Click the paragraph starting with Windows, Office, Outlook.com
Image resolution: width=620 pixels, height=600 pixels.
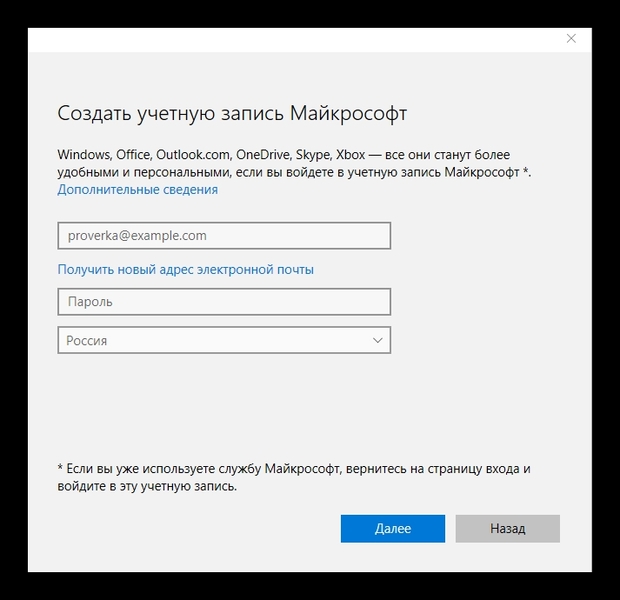click(294, 163)
